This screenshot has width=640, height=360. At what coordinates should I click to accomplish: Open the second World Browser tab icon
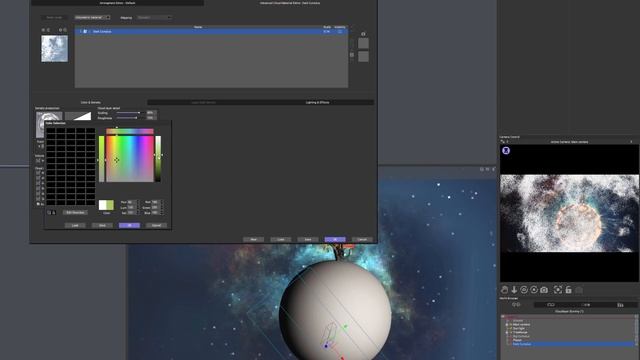click(x=551, y=304)
